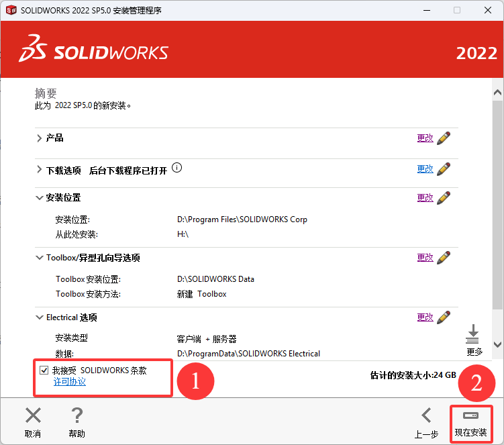The width and height of the screenshot is (504, 445).
Task: Click the pencil icon in the 产品 row
Action: (444, 138)
